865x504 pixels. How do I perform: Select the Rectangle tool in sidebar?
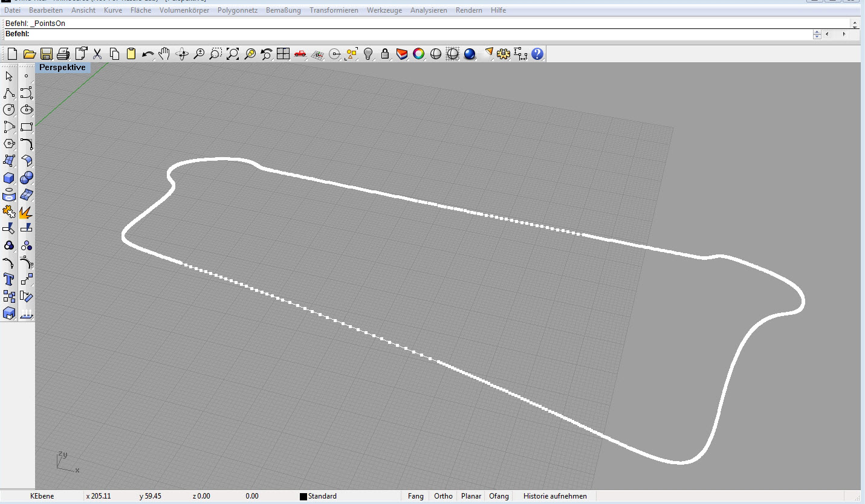tap(27, 127)
